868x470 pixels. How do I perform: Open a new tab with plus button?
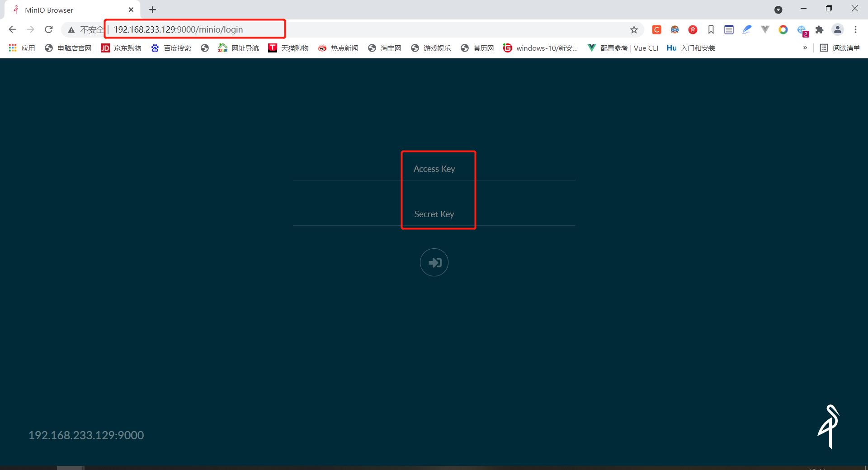click(x=153, y=9)
